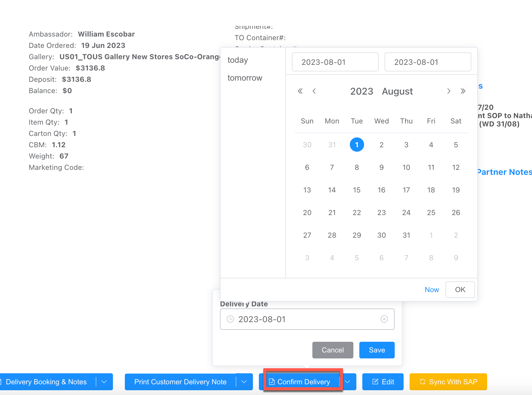Select the 'today' shortcut

point(237,60)
